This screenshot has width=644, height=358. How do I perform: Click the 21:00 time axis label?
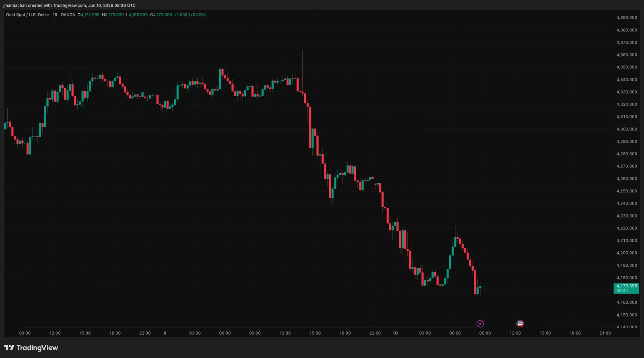point(605,333)
